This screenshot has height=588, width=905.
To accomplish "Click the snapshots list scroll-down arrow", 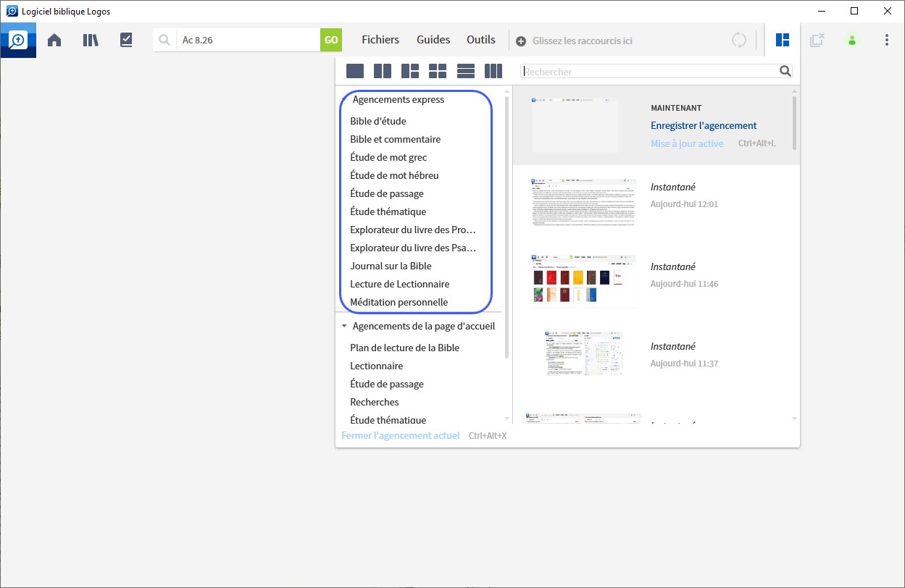I will [x=795, y=419].
